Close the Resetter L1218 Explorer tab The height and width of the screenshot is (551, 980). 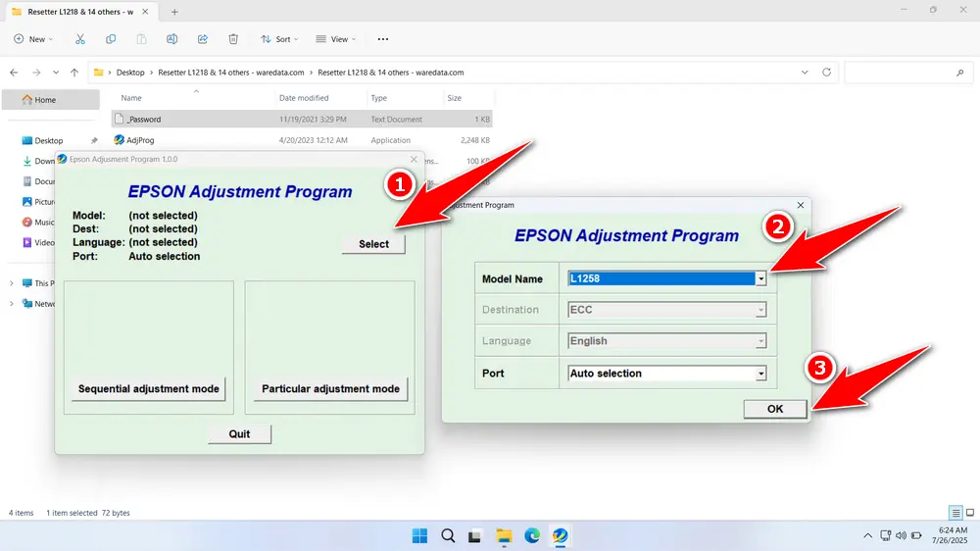click(x=145, y=12)
